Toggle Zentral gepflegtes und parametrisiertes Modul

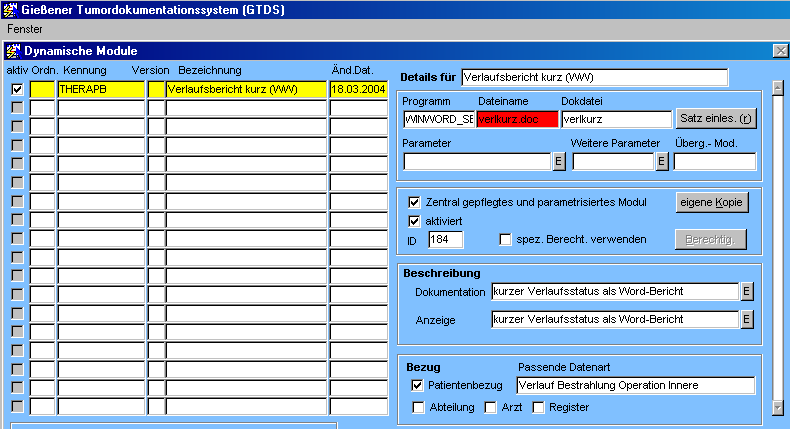pos(415,202)
